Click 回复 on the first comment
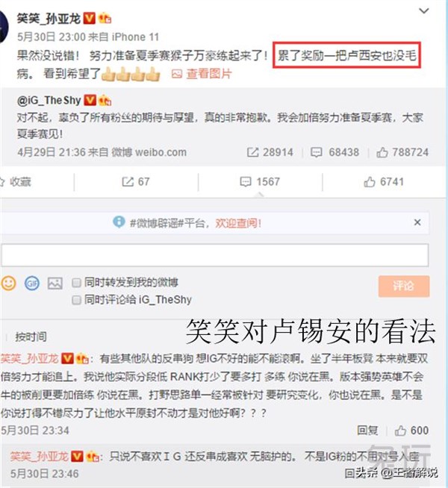Viewport: 448px width, 488px height. (x=367, y=431)
